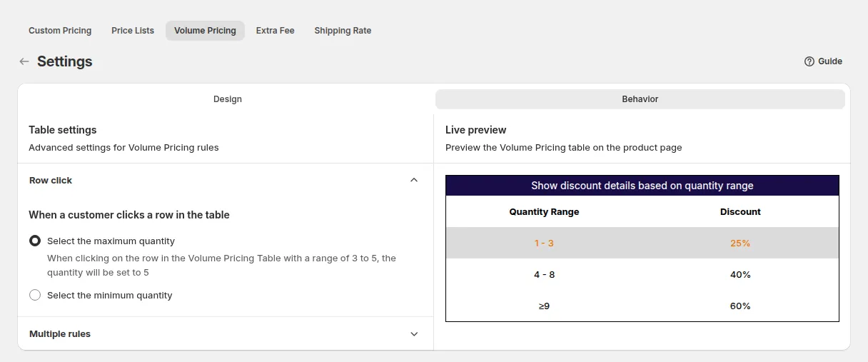Click the ≥9 quantity range cell
The width and height of the screenshot is (868, 362).
544,306
